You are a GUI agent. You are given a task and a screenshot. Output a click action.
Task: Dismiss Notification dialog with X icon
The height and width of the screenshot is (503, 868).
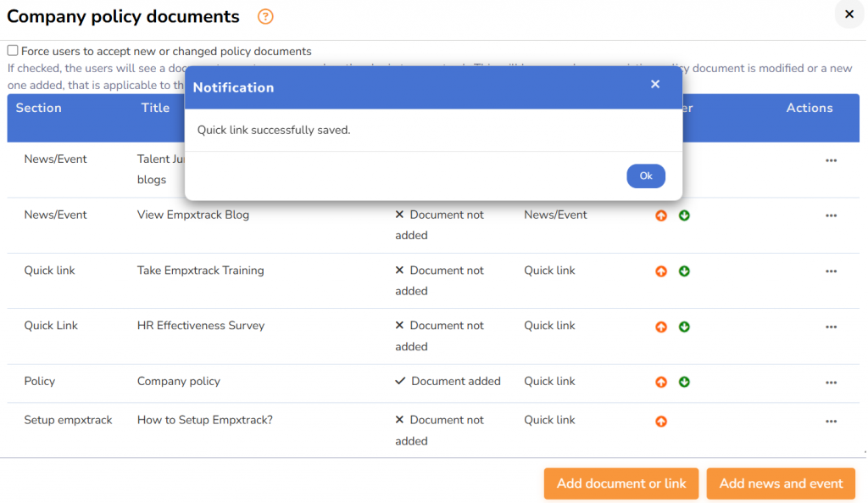(x=655, y=84)
